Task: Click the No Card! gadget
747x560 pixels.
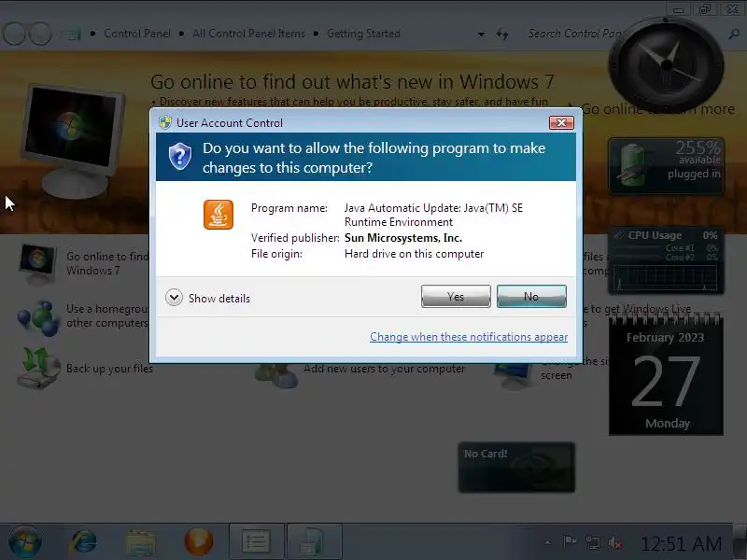Action: coord(516,468)
